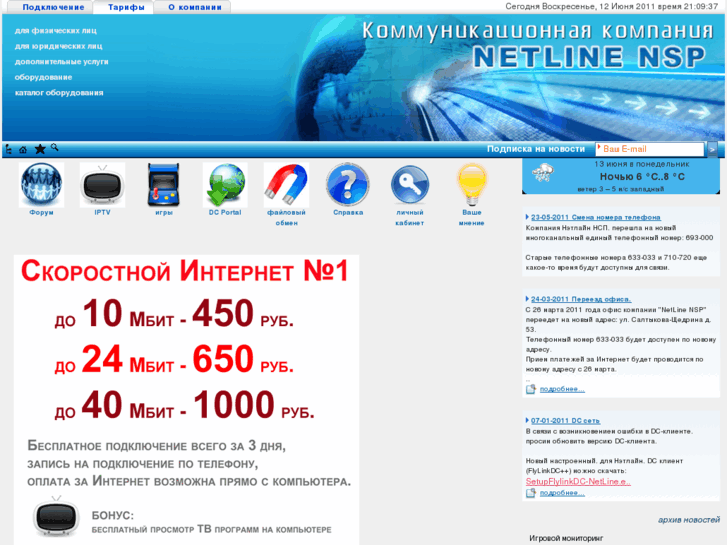Click the Подписка на новости label

[536, 149]
